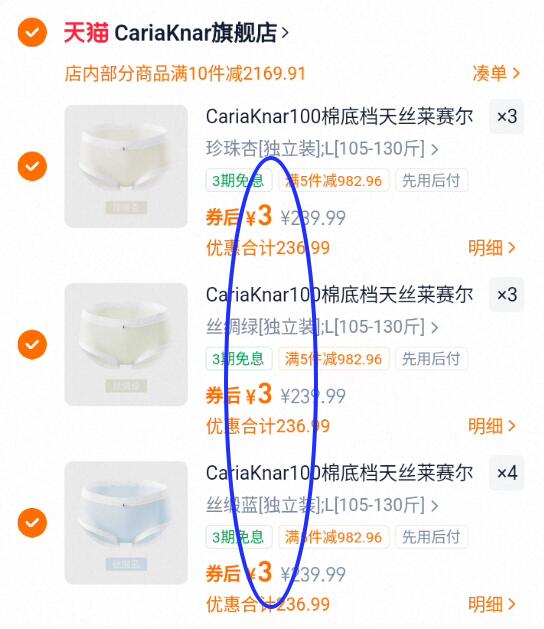The image size is (544, 629).
Task: Expand the 丝绸绿 L size variant selector
Action: click(x=322, y=327)
